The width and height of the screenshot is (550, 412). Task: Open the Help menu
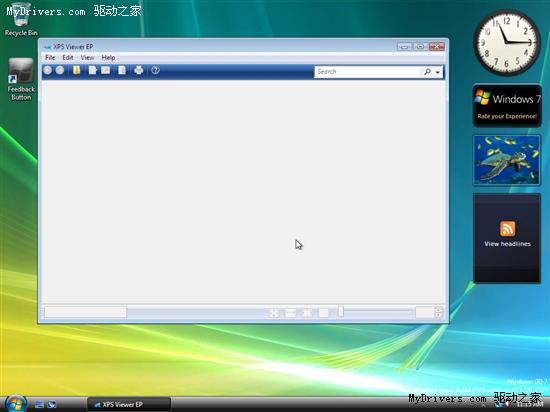tap(108, 58)
